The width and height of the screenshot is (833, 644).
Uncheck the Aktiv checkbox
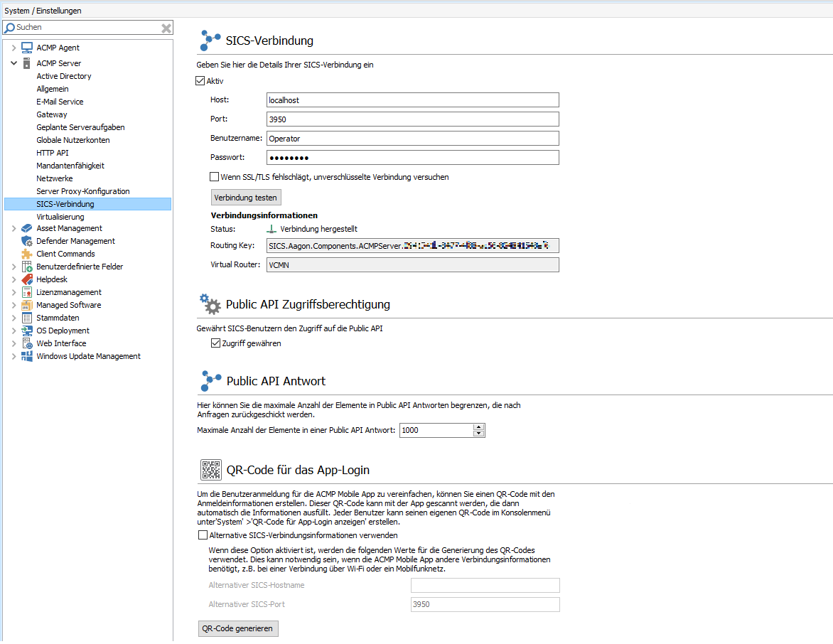point(200,80)
